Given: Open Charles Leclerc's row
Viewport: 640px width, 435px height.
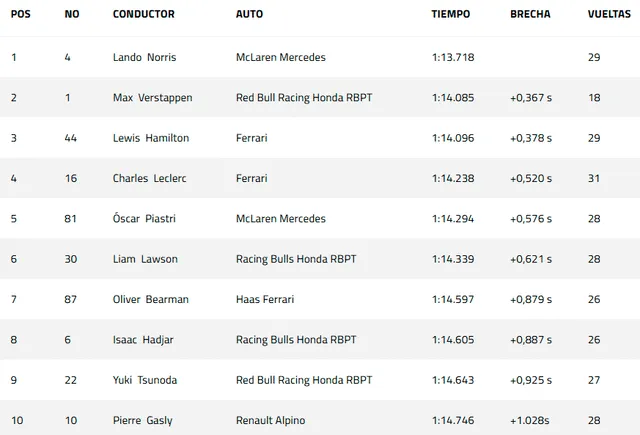Looking at the screenshot, I should pyautogui.click(x=320, y=178).
